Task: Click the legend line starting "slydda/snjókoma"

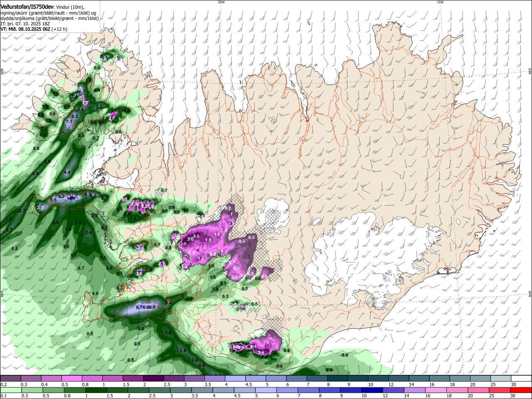Action: pos(49,18)
